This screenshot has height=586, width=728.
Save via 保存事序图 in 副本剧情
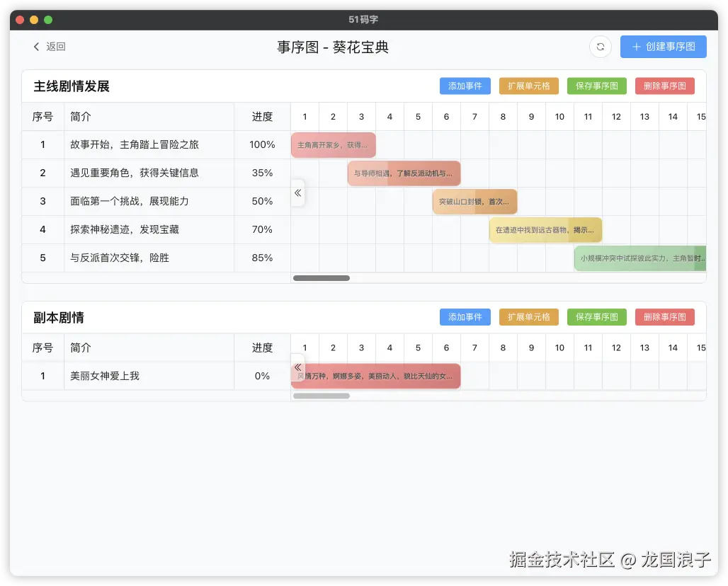tap(596, 317)
